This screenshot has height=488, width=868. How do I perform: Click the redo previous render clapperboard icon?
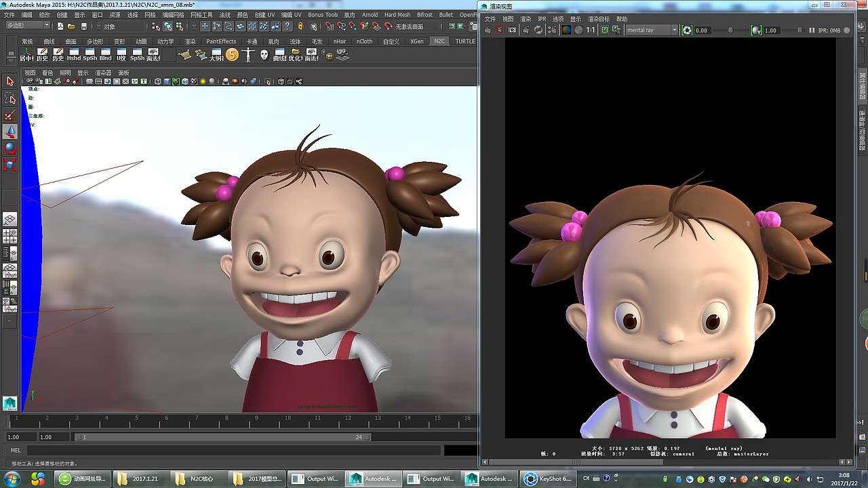(488, 30)
